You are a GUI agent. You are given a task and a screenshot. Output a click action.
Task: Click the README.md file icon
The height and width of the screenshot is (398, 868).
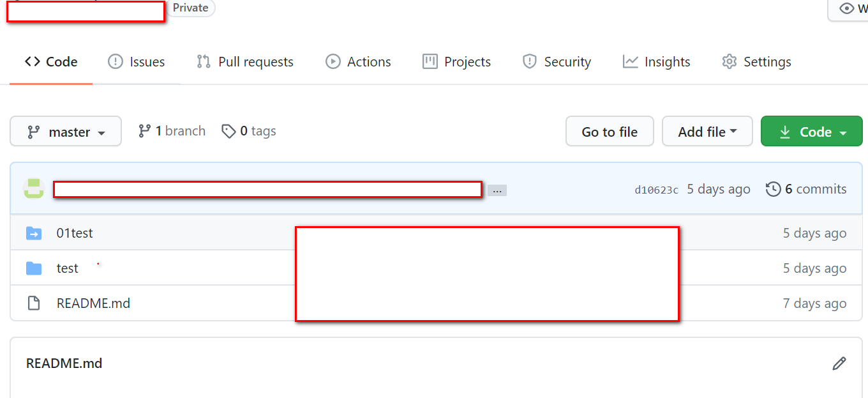click(34, 303)
